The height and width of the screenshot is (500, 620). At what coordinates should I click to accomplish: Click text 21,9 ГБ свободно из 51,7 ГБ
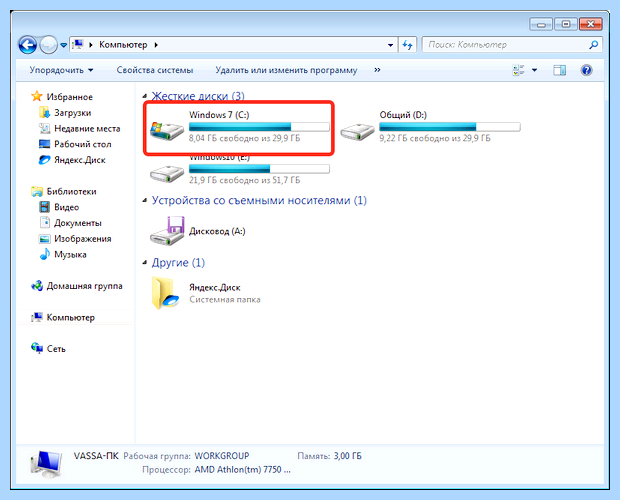coord(244,180)
